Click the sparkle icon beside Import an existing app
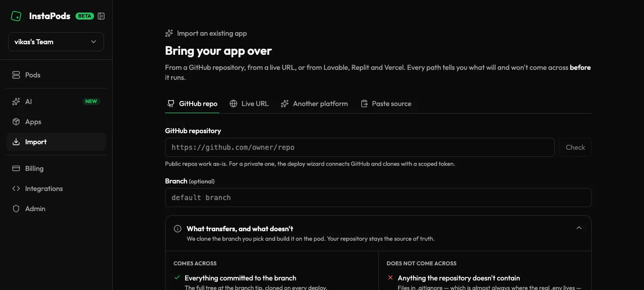 point(169,33)
